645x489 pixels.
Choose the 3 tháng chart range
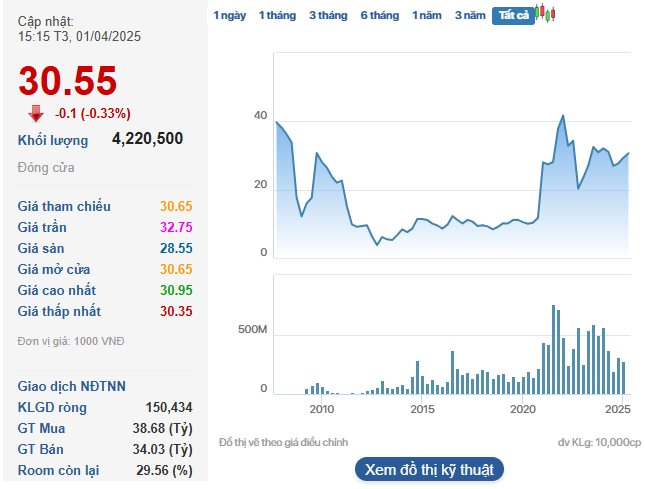328,16
